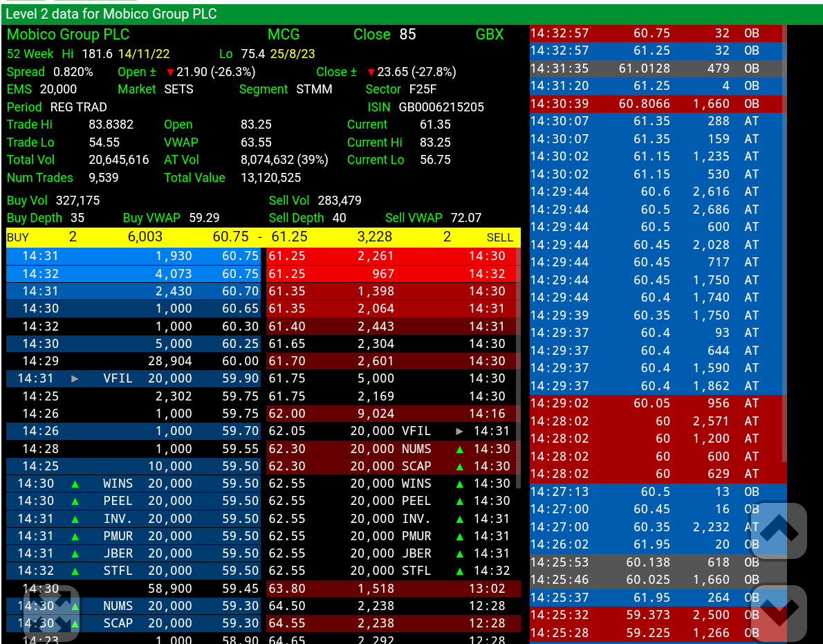
Task: Click green arrow on JBER buy order at 59.50
Action: 75,553
